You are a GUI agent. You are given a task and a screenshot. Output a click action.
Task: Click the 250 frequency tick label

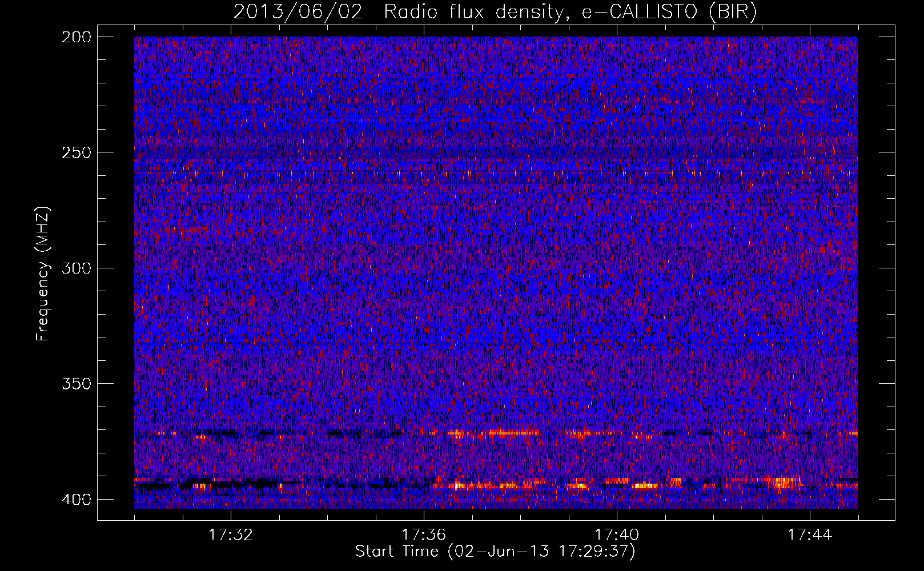click(76, 152)
